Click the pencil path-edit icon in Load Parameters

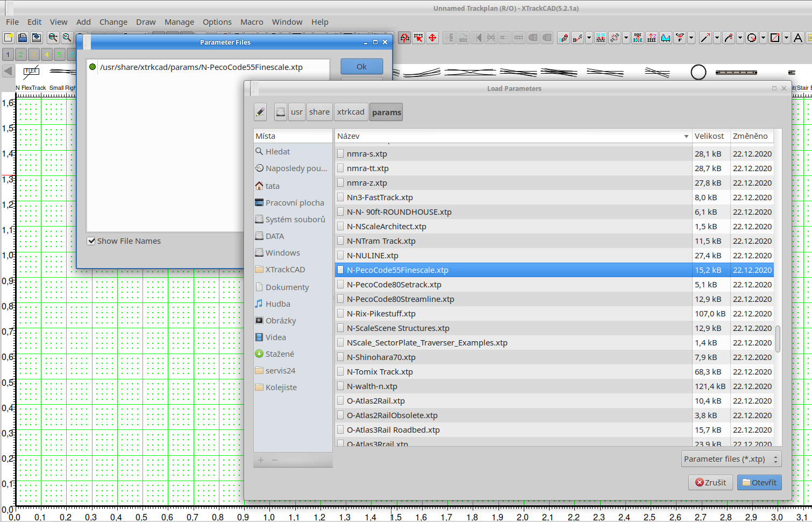(x=260, y=112)
